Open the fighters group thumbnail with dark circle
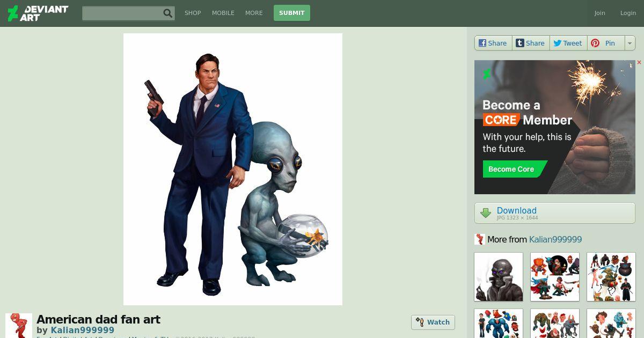 pos(555,277)
